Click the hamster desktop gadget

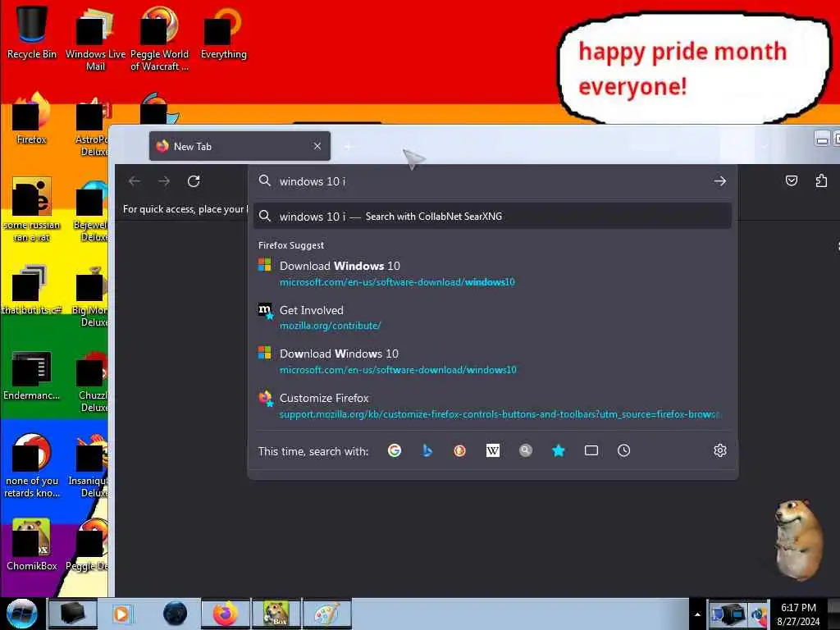click(799, 540)
